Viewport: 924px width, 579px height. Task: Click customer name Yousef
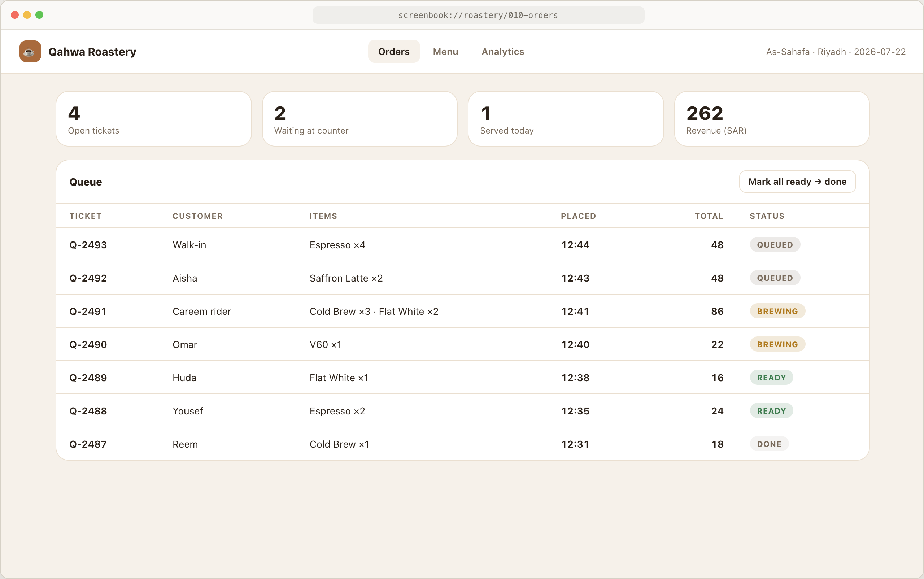coord(188,411)
